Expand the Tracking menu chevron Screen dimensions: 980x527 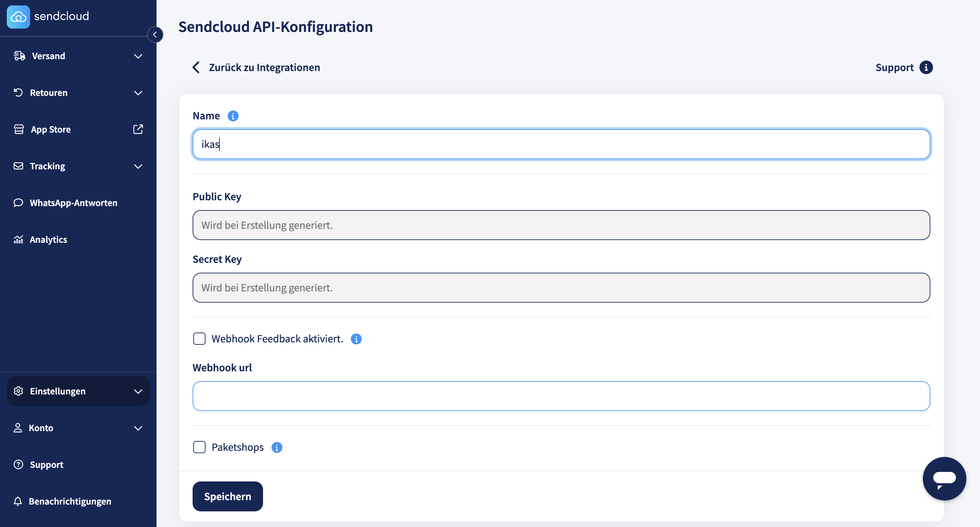138,166
